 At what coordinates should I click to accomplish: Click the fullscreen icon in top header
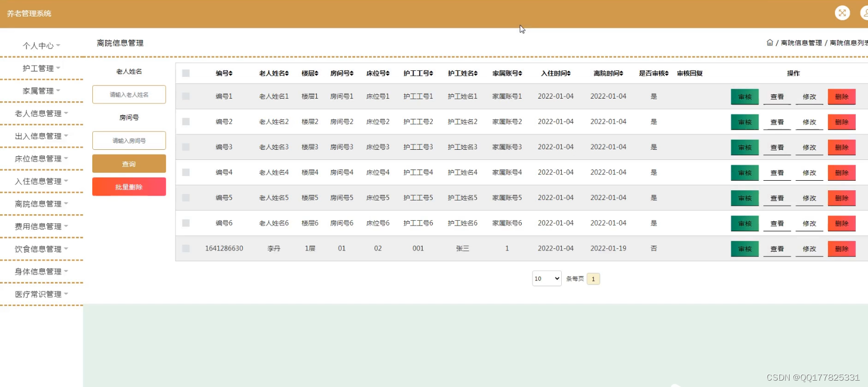(x=842, y=13)
